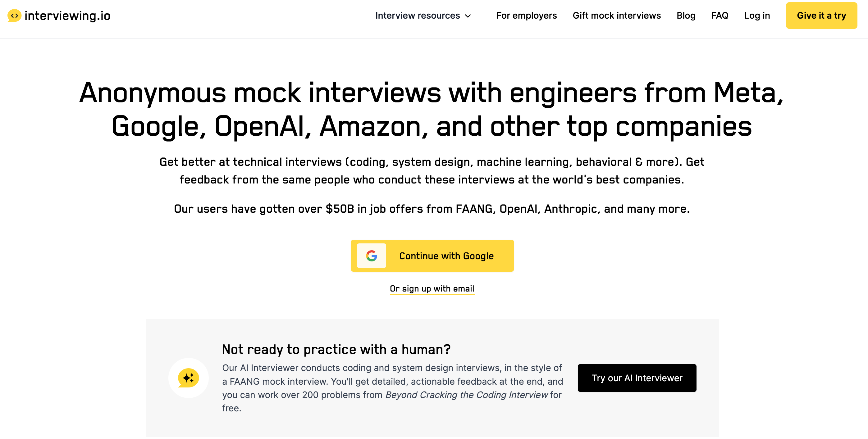Click the interviewing.io wordmark text
Screen dimensions: 868x439
click(67, 16)
